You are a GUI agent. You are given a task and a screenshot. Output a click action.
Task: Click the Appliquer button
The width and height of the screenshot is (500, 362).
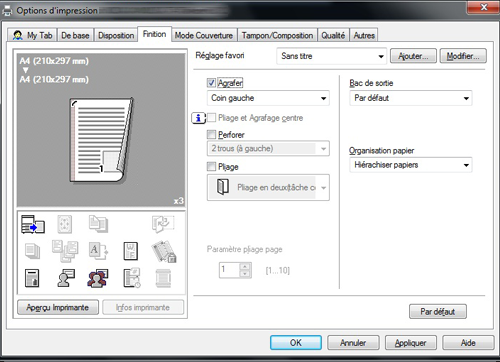[x=411, y=343]
